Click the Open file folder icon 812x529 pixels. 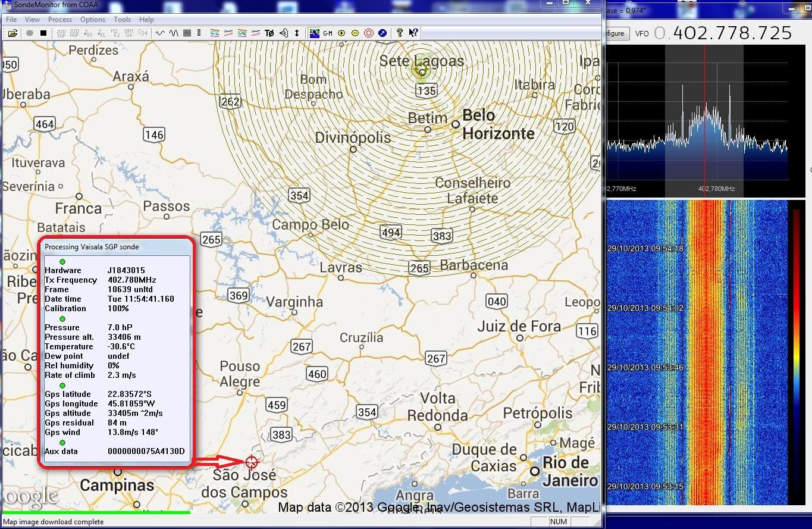coord(12,33)
